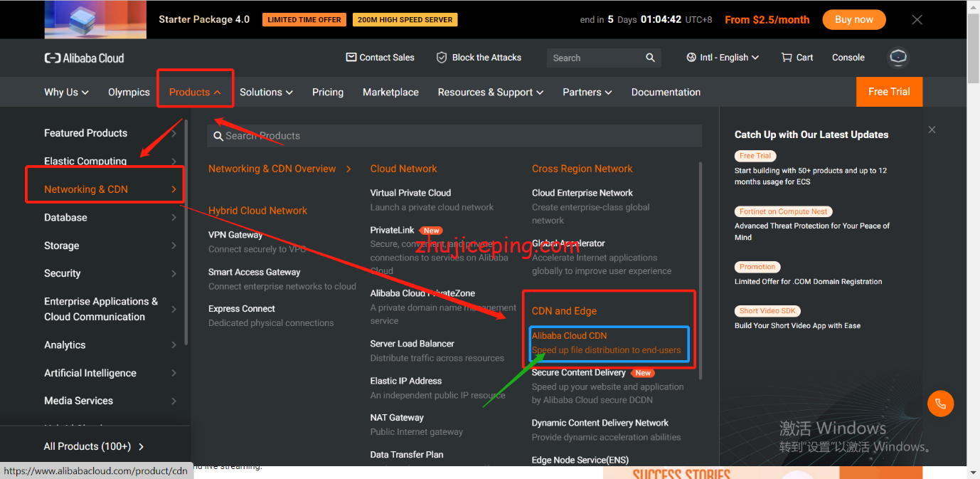Expand the Security category arrow

click(x=174, y=273)
